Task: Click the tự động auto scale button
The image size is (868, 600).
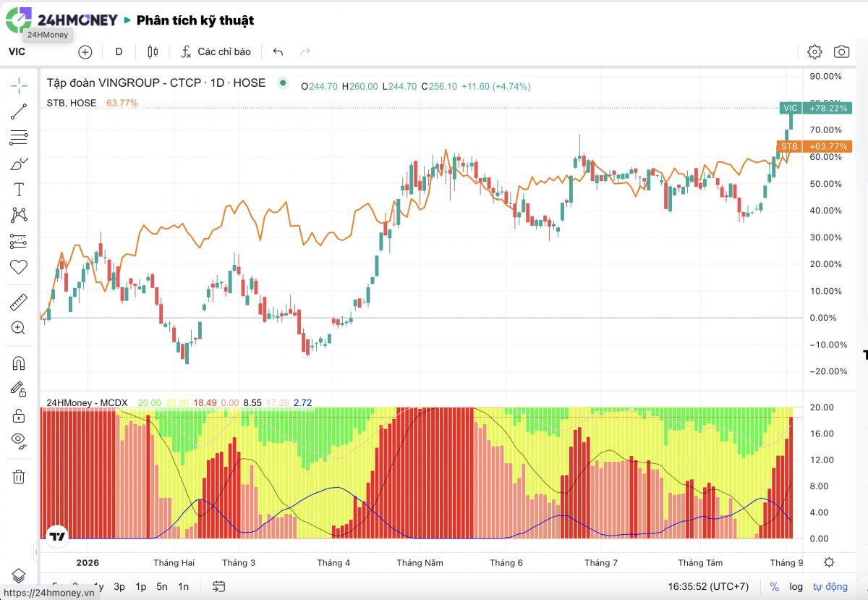Action: (830, 586)
